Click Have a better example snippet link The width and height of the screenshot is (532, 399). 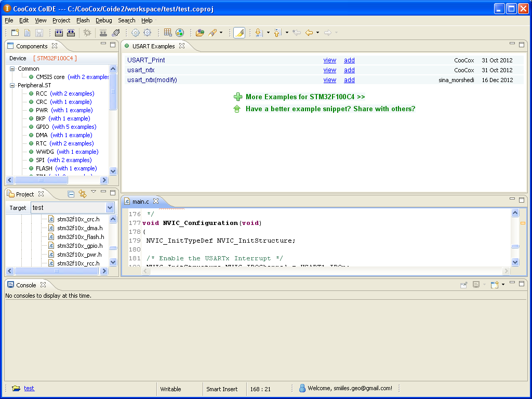(330, 109)
